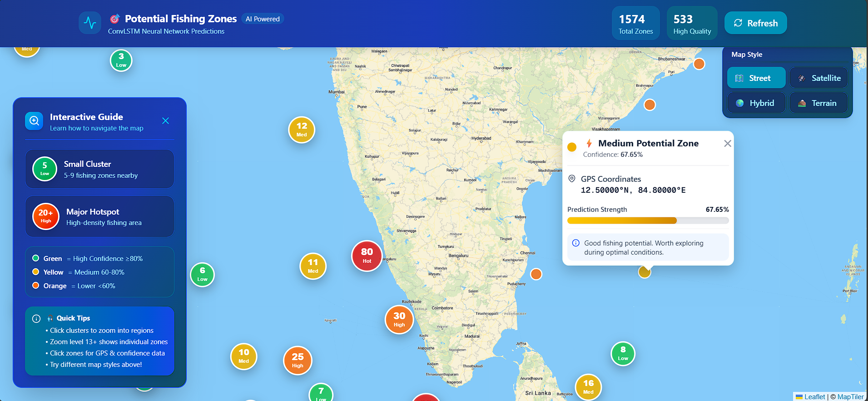Open the 25 High orange cluster

point(298,361)
